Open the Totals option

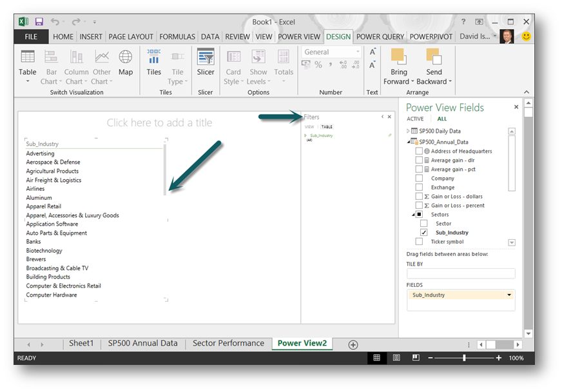coord(284,66)
